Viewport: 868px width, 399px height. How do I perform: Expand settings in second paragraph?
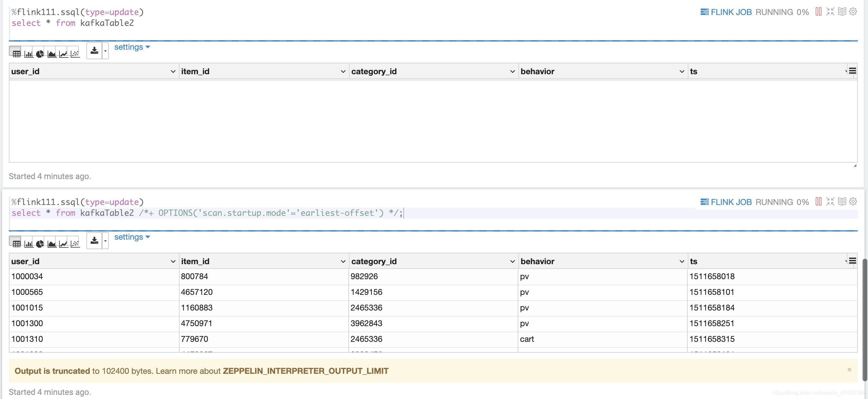click(x=132, y=237)
